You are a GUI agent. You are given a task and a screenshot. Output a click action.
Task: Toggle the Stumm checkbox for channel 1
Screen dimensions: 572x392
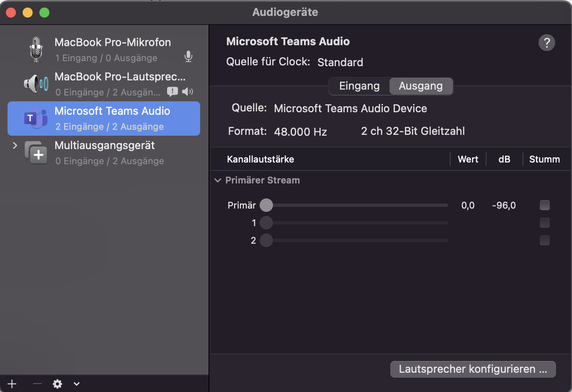coord(544,223)
